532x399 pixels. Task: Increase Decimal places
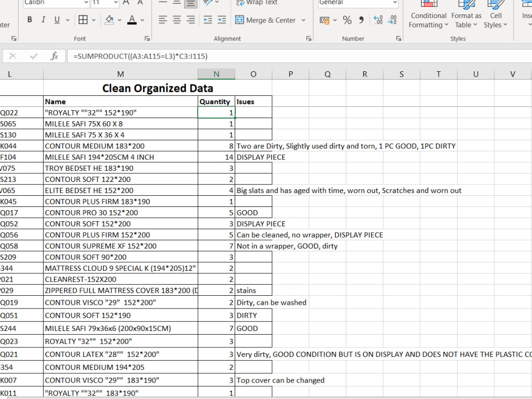click(x=378, y=20)
